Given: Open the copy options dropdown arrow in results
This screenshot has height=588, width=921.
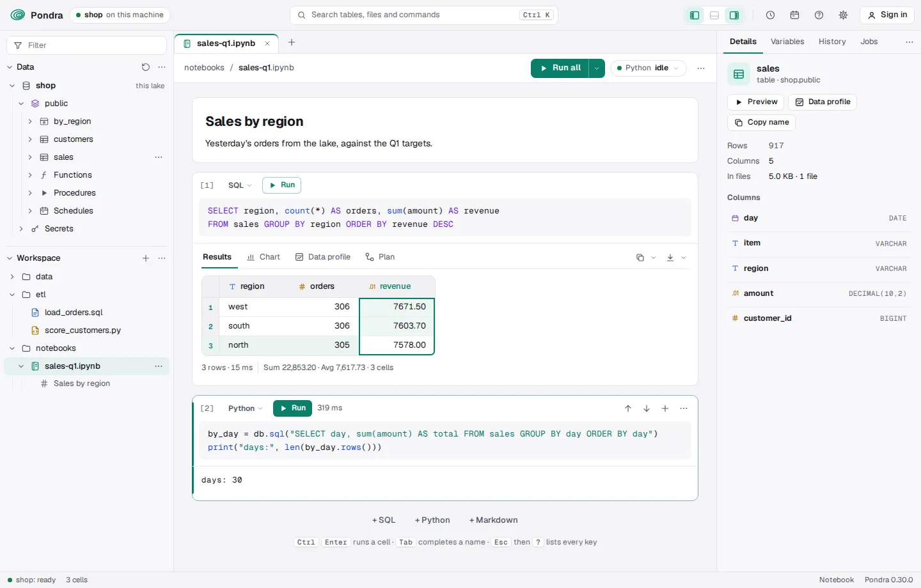Looking at the screenshot, I should tap(654, 258).
